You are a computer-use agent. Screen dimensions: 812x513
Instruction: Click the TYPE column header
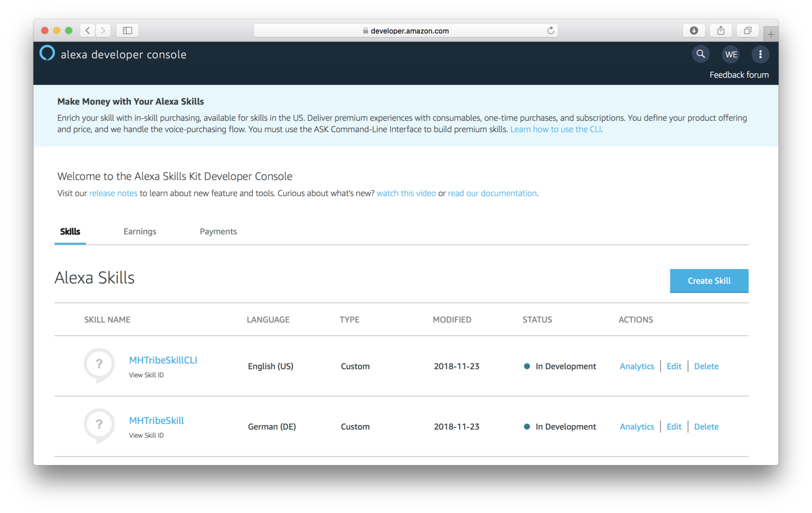pos(349,320)
